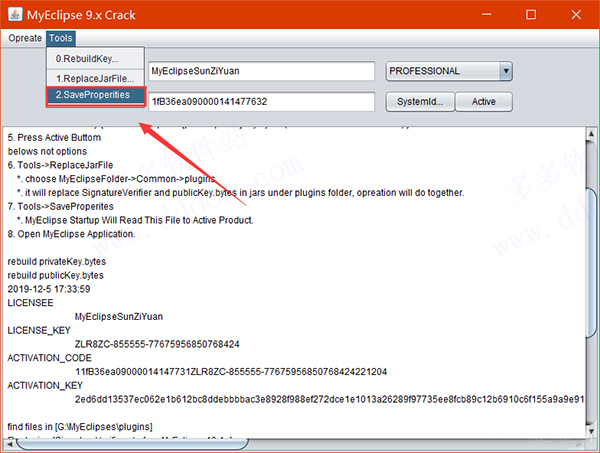The image size is (600, 453).
Task: Open the Opreate menu
Action: (25, 38)
